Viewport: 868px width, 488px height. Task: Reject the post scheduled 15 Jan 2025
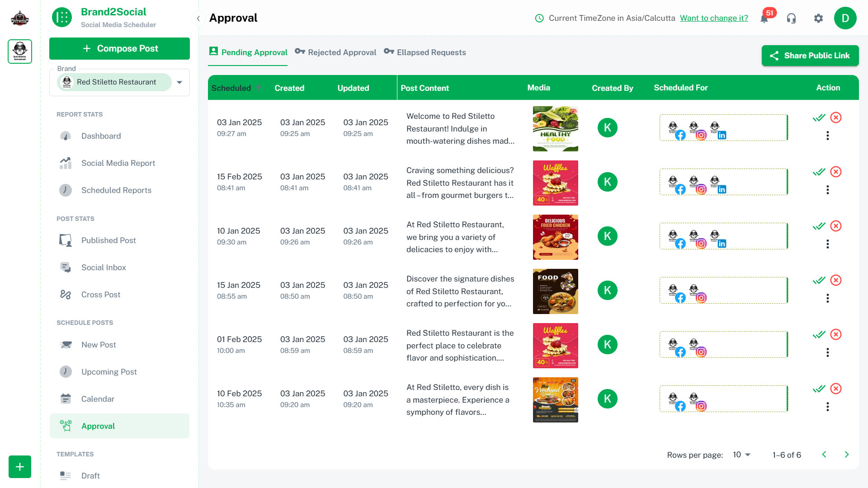(836, 280)
